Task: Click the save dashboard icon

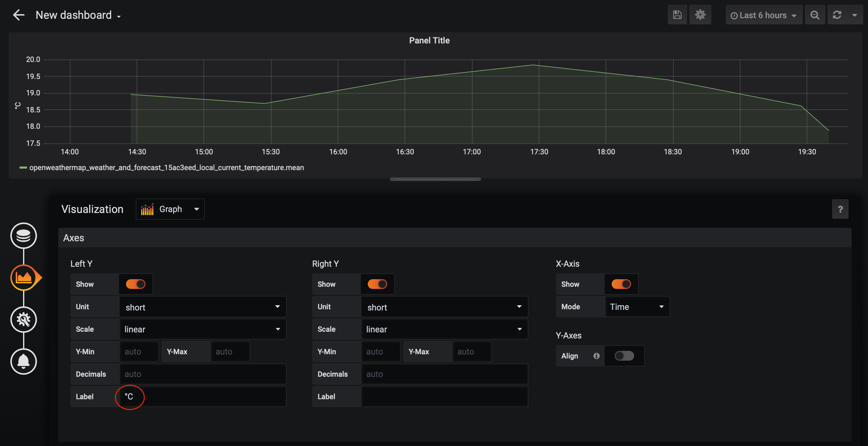Action: (x=677, y=15)
